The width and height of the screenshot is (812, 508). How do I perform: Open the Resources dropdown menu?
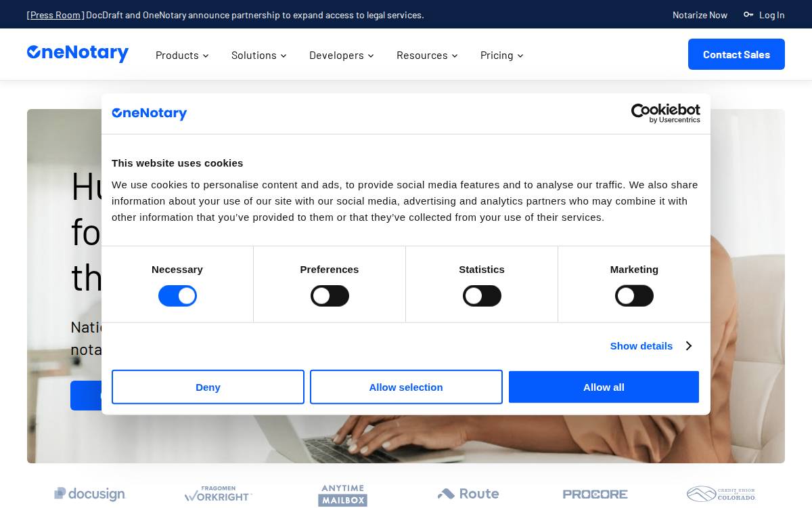click(x=427, y=55)
